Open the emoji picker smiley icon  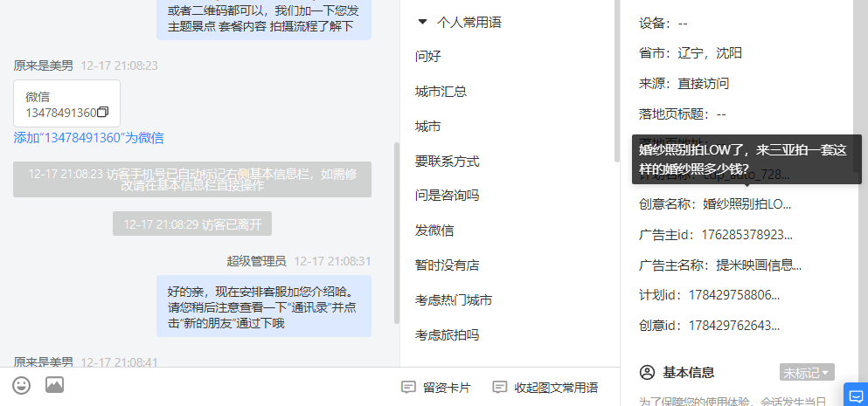(x=22, y=385)
